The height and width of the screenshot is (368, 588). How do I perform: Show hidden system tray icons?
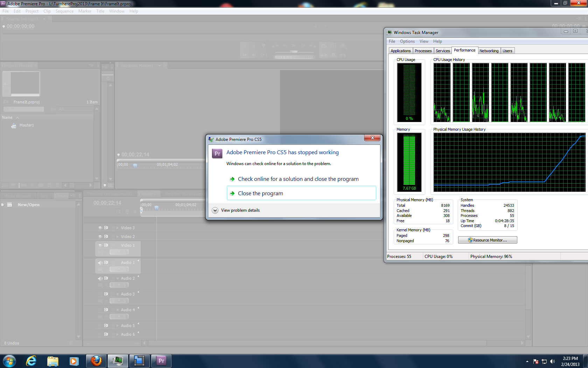(527, 361)
